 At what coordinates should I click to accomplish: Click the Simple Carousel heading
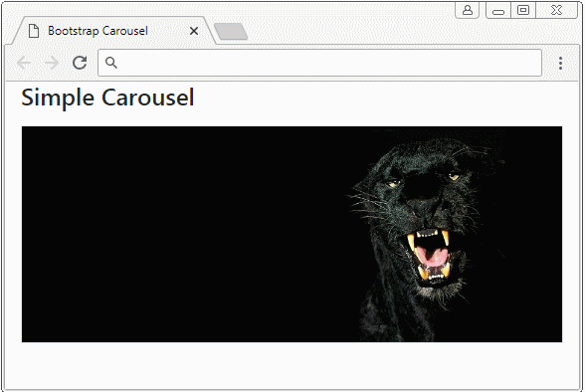107,98
